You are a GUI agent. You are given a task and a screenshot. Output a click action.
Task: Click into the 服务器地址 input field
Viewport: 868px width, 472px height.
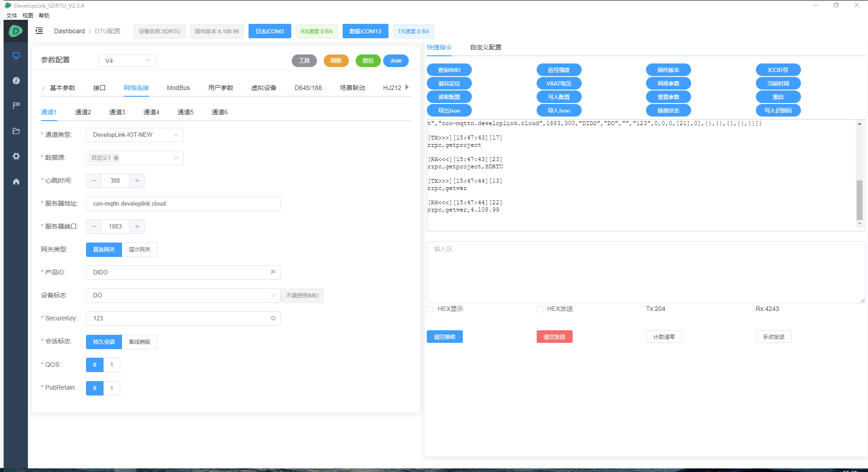pyautogui.click(x=183, y=203)
